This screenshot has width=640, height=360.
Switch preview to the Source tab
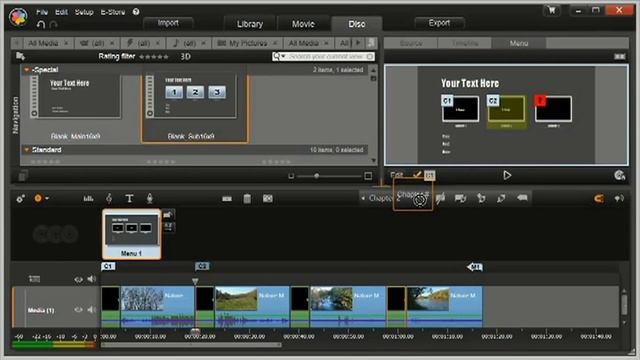pyautogui.click(x=411, y=43)
